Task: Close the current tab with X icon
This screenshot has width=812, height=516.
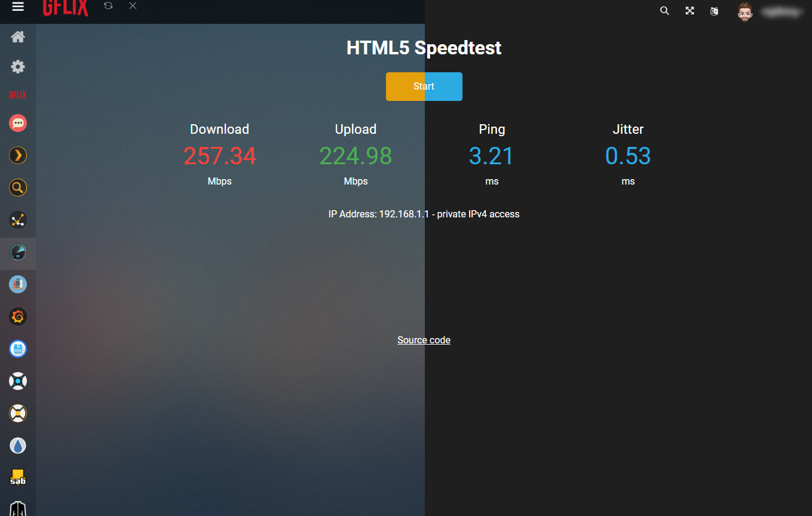Action: [x=133, y=6]
